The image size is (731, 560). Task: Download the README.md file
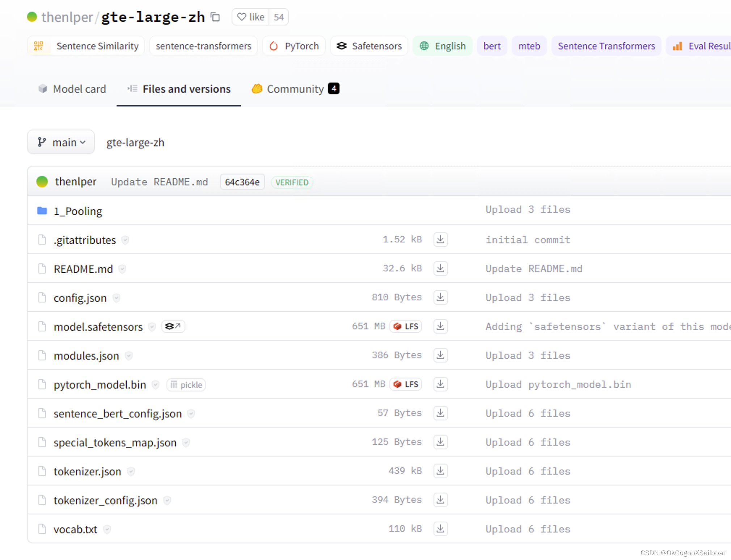tap(440, 268)
